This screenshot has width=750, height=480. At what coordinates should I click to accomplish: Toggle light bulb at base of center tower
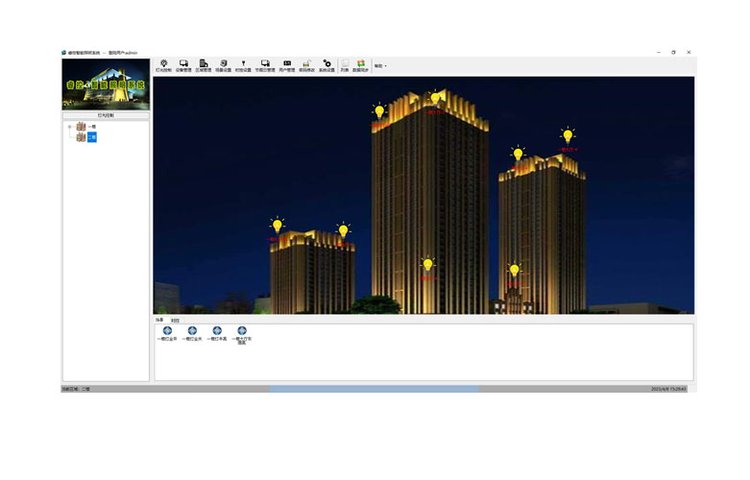[428, 264]
